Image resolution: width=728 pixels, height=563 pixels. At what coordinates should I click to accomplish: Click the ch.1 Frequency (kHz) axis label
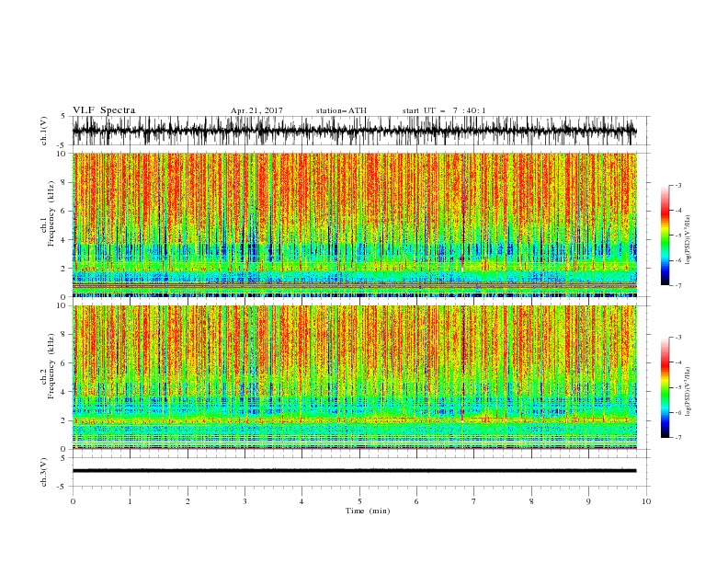[x=47, y=214]
